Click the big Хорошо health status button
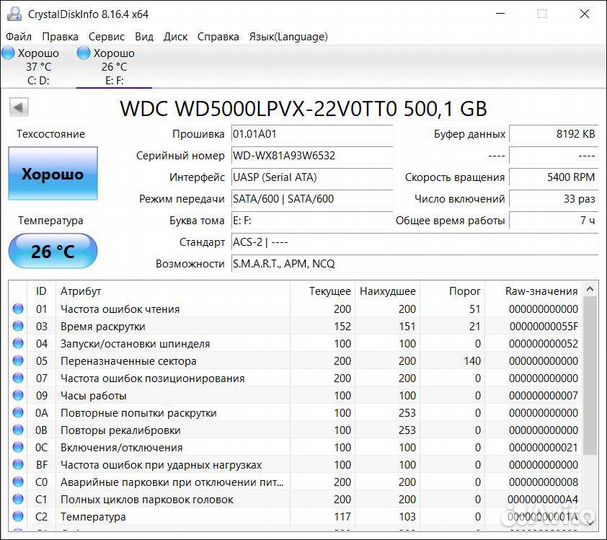Screen dimensions: 607x540 click(x=53, y=173)
